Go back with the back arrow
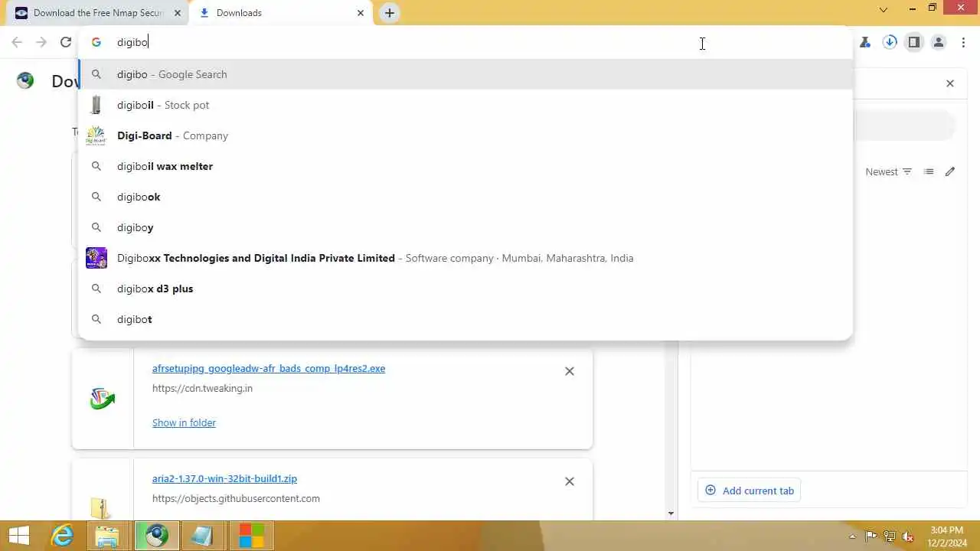The image size is (980, 551). tap(17, 43)
